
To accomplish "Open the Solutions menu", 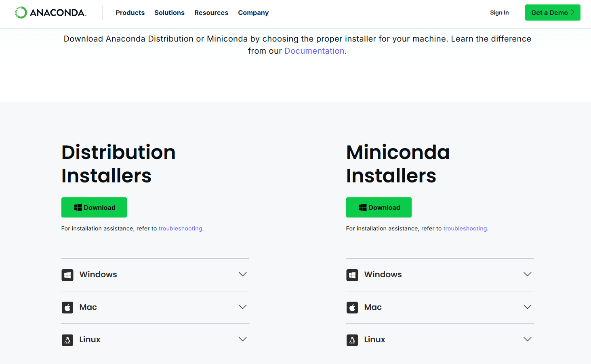I will pos(169,13).
